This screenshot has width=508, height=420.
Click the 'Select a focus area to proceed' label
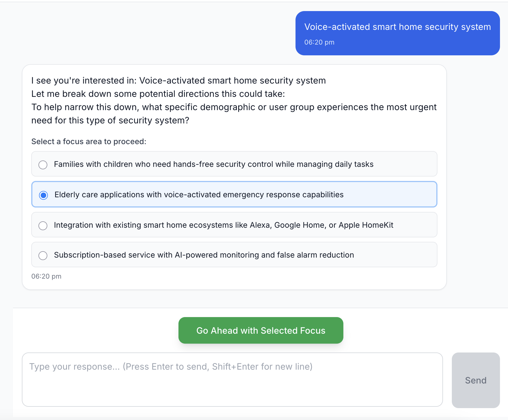point(89,142)
